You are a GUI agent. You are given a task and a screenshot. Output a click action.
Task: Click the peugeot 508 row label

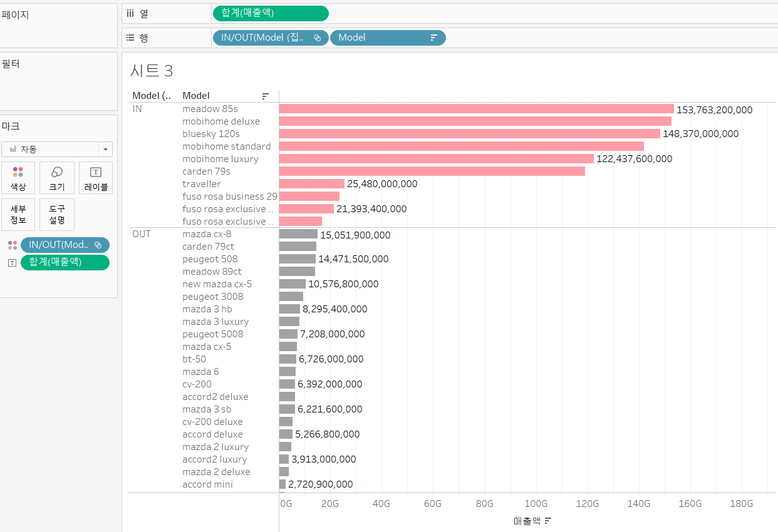tap(210, 259)
